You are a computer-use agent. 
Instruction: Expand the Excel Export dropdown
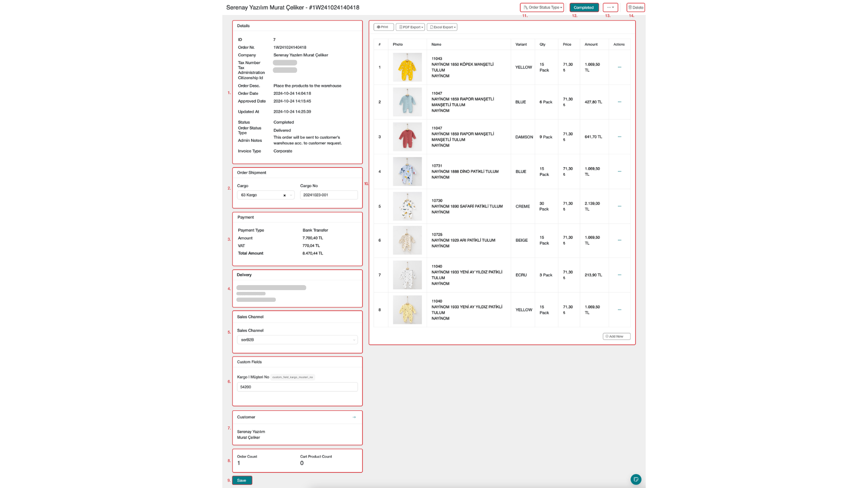(x=442, y=27)
